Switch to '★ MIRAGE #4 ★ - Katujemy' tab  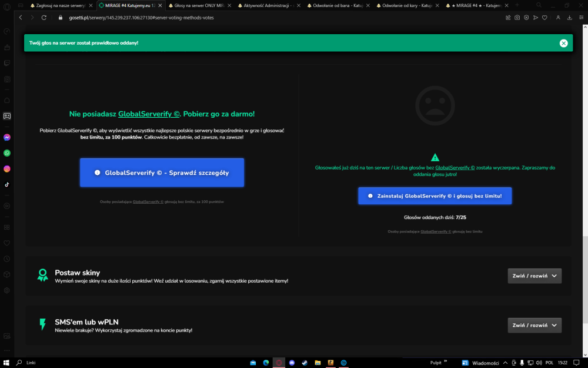tap(476, 6)
